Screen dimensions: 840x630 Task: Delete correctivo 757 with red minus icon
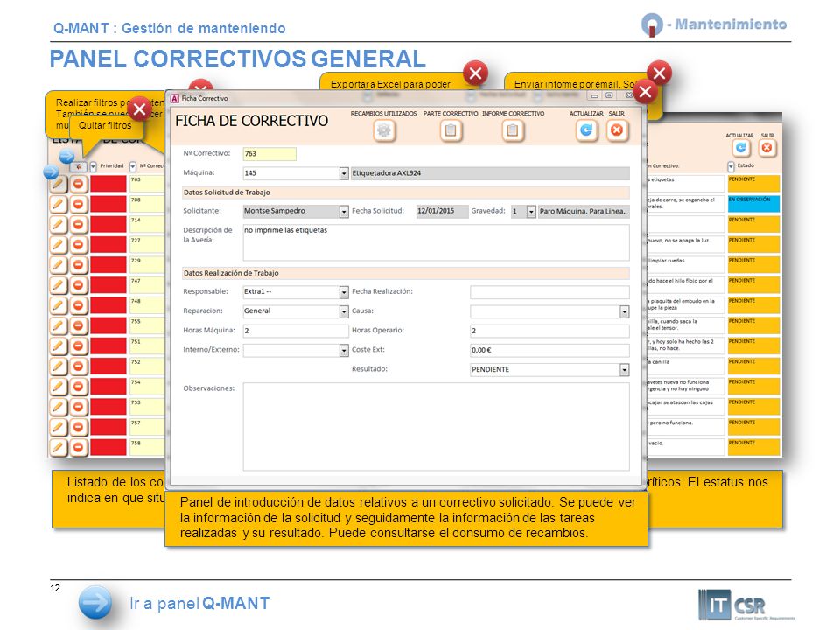[79, 427]
